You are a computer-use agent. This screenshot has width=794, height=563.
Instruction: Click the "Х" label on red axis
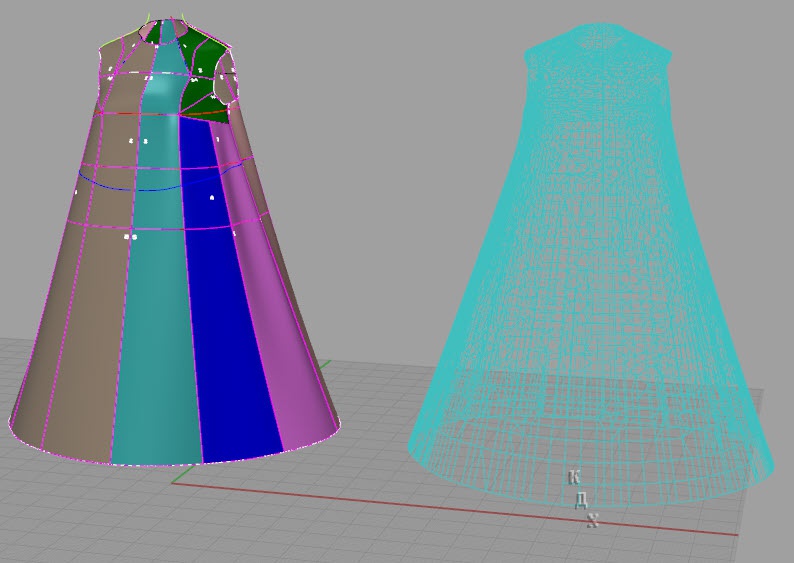click(x=593, y=520)
